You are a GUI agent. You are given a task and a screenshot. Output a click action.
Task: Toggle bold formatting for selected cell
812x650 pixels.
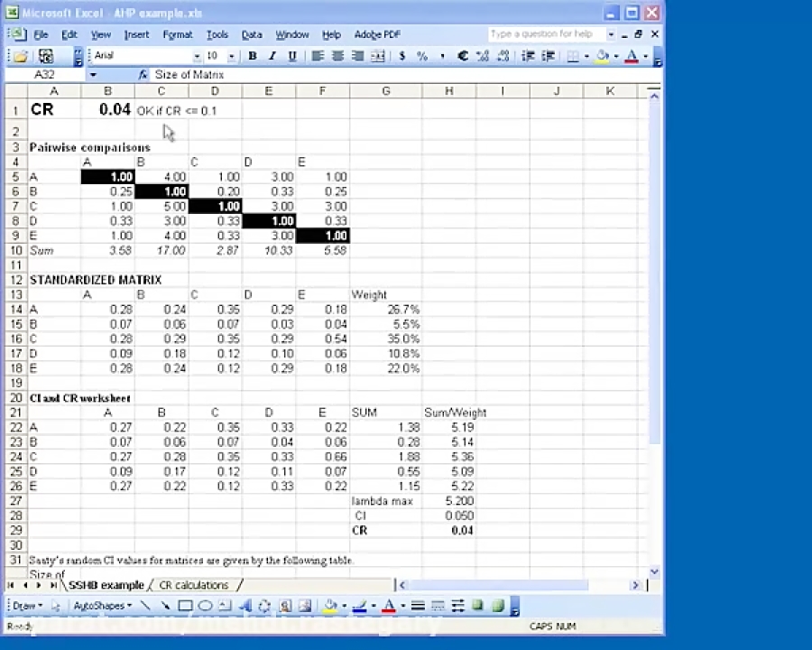(252, 56)
